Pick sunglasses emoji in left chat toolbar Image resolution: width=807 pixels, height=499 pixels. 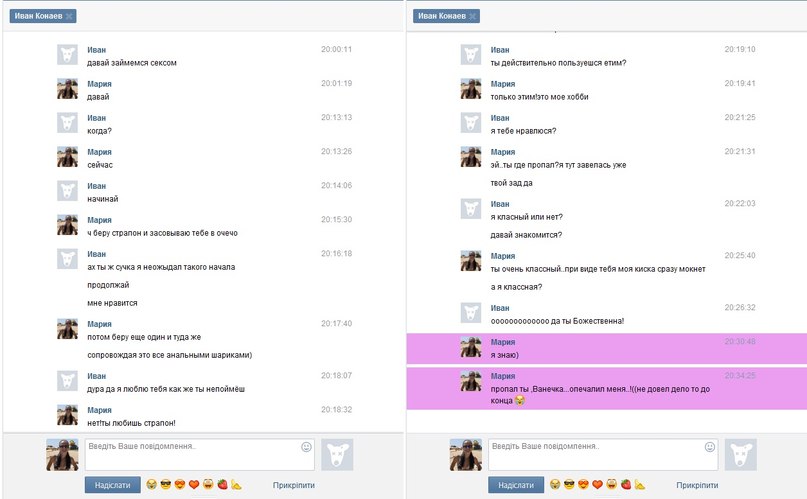pyautogui.click(x=166, y=484)
